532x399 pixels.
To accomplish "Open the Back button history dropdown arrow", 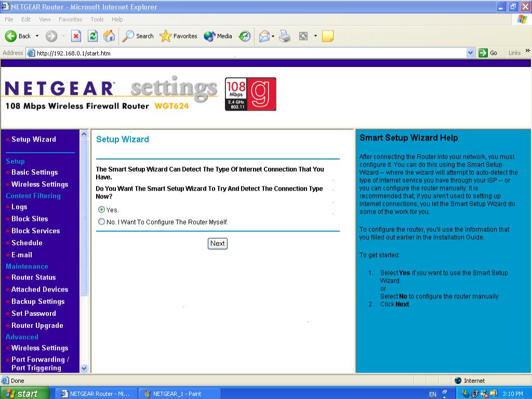I will point(37,36).
